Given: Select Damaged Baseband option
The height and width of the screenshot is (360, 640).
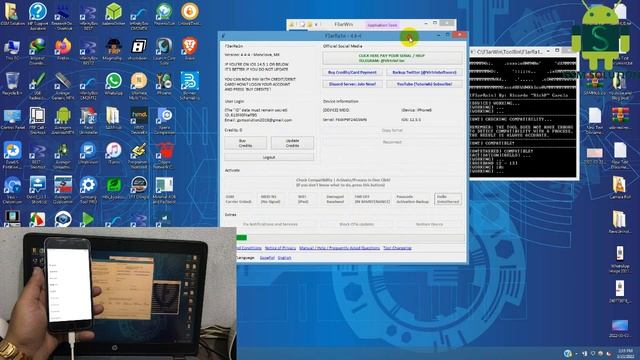Looking at the screenshot, I should click(335, 199).
